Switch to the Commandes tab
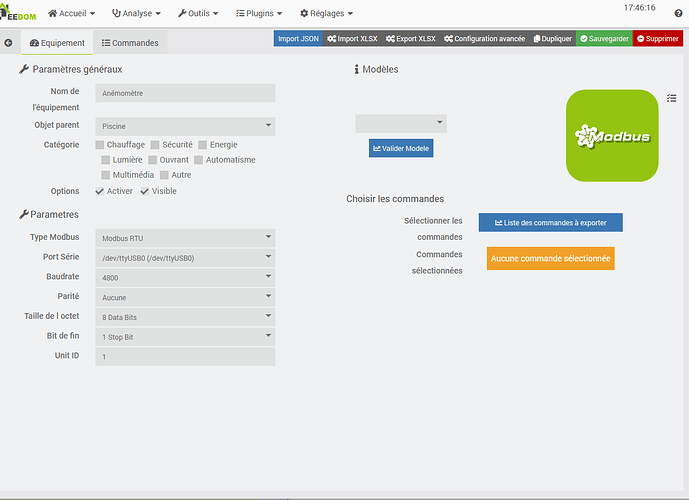Viewport: 689px width, 500px height. 130,43
